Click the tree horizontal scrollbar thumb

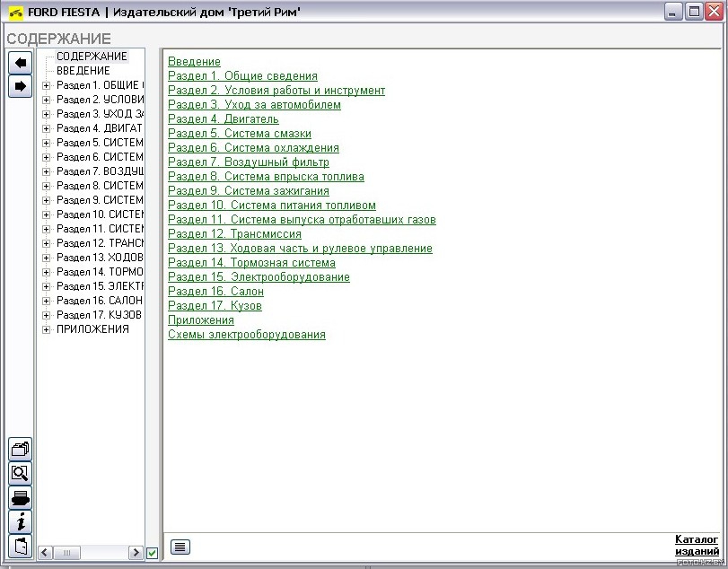[x=66, y=552]
